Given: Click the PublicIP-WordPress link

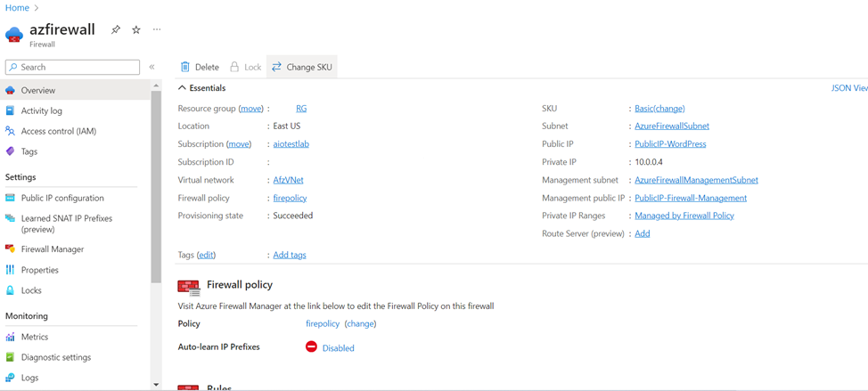Looking at the screenshot, I should pos(669,143).
